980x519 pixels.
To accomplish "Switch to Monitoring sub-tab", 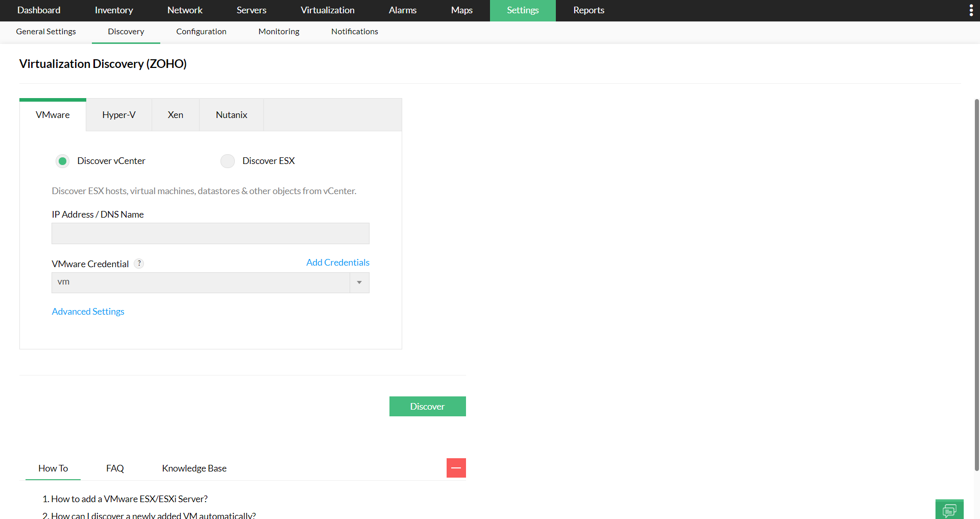I will [279, 32].
